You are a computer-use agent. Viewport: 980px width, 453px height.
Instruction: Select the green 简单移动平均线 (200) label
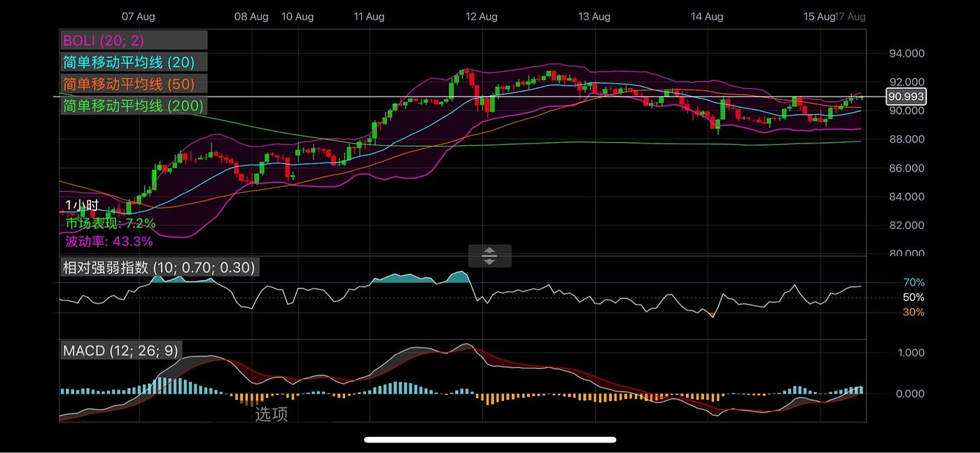134,106
